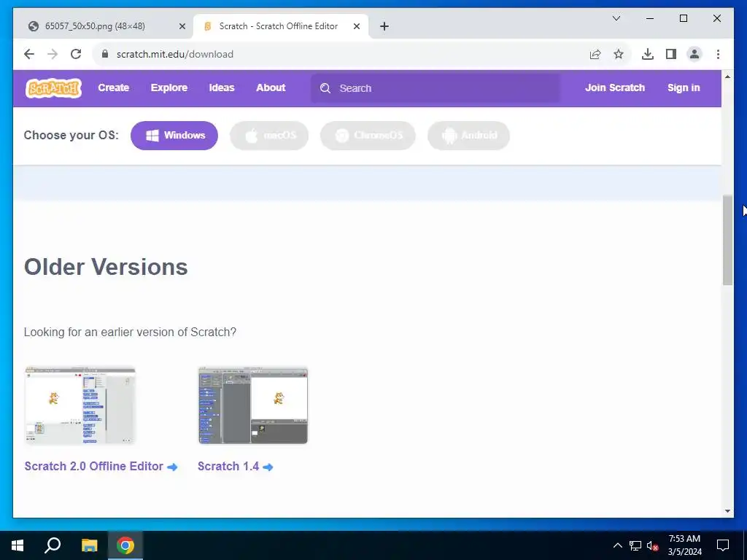This screenshot has height=560, width=747.
Task: Click the Scratch 2.0 screenshot thumbnail
Action: coord(80,405)
